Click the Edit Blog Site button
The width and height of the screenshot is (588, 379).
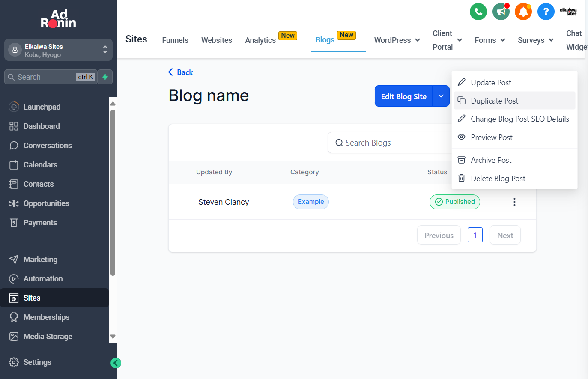404,96
